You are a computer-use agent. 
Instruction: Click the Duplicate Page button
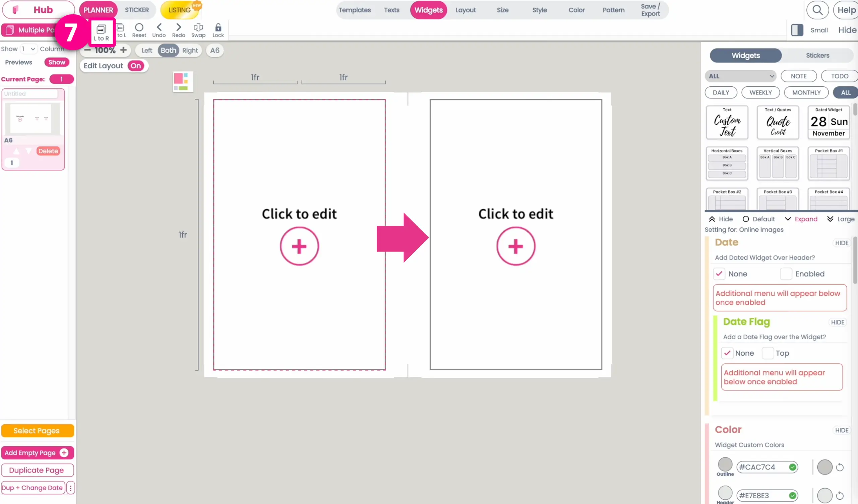click(x=37, y=470)
